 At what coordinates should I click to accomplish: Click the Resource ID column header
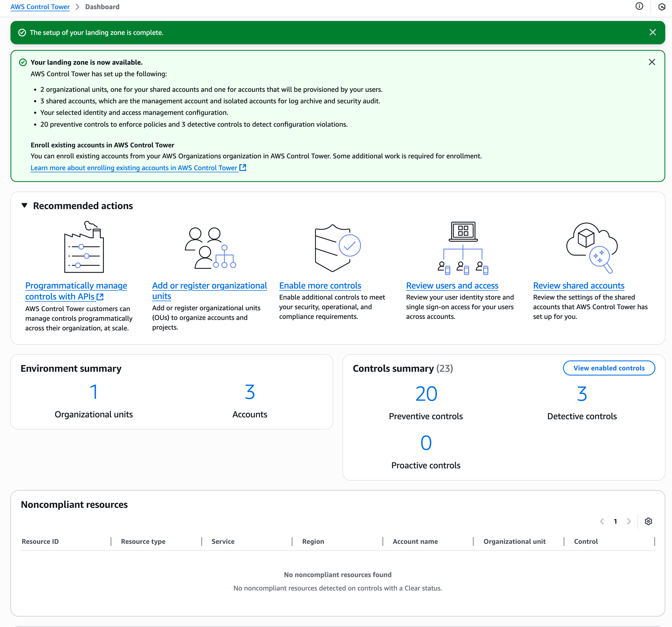[x=40, y=541]
